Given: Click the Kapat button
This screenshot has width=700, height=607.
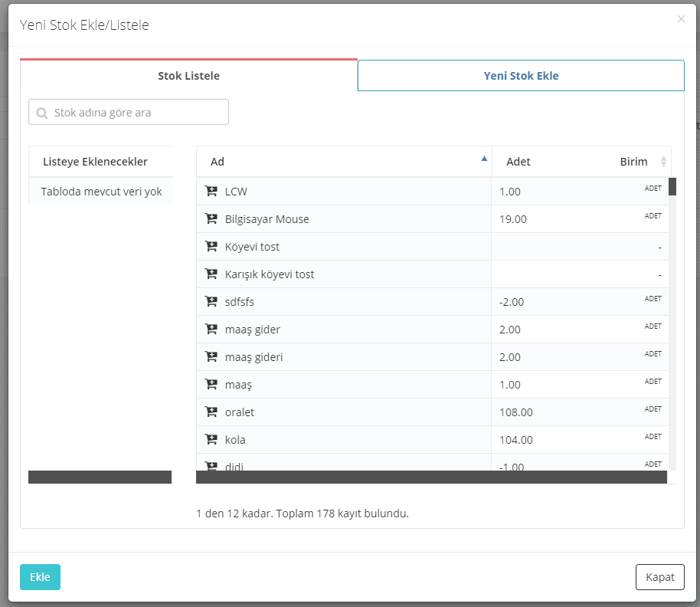Looking at the screenshot, I should (x=660, y=577).
